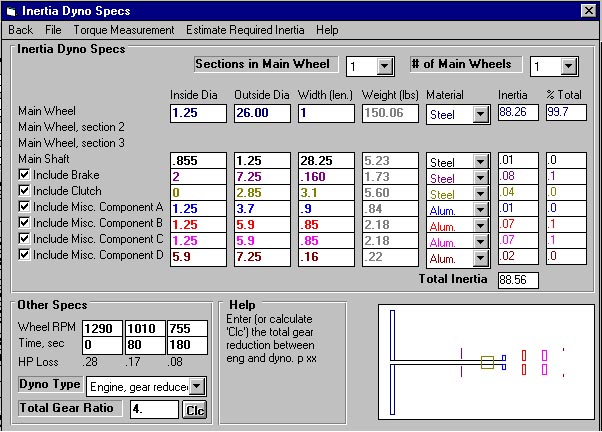Click Brake Outside Dia field 7.25
The height and width of the screenshot is (432, 602).
coord(262,177)
